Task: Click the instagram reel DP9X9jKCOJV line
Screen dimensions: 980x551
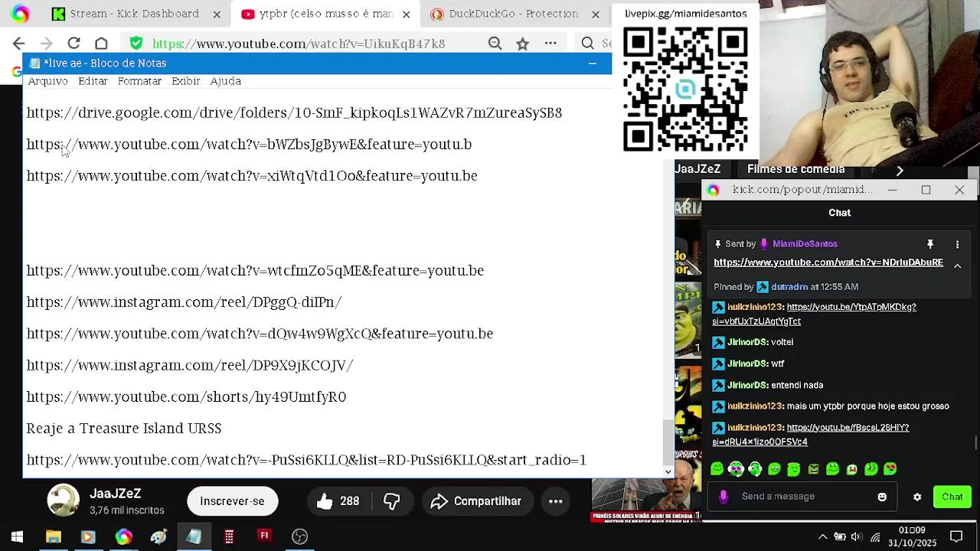Action: (190, 366)
